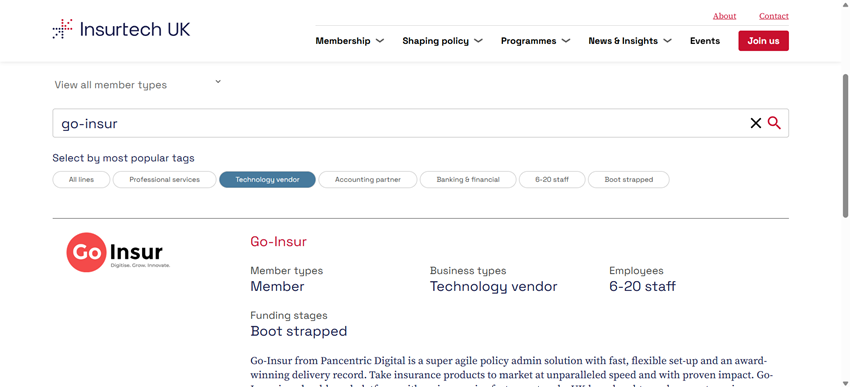Clear the search with the X icon
The width and height of the screenshot is (850, 387).
coord(755,124)
